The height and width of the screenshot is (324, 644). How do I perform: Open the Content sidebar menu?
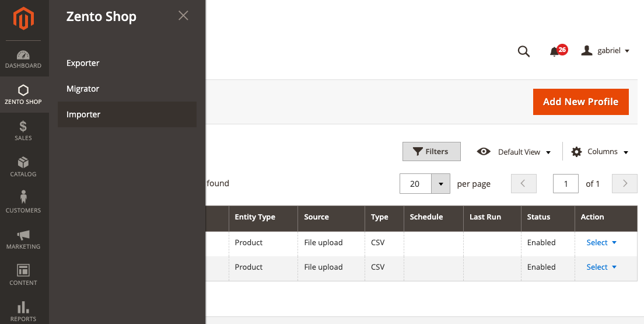tap(23, 276)
